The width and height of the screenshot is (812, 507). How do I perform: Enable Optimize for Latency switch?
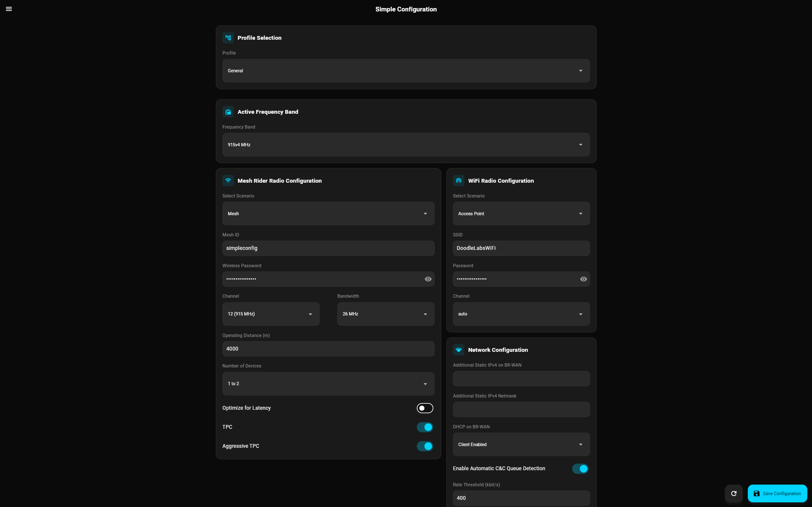coord(425,408)
